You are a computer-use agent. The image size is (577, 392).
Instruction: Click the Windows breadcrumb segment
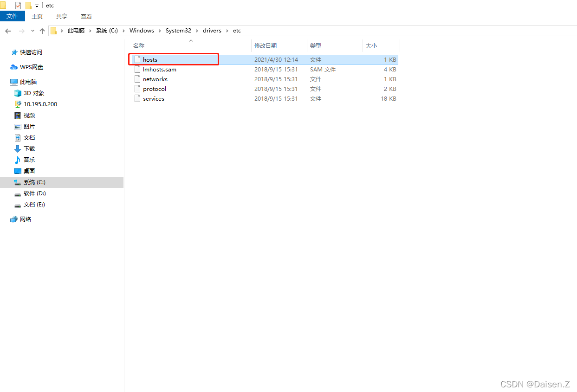click(142, 31)
